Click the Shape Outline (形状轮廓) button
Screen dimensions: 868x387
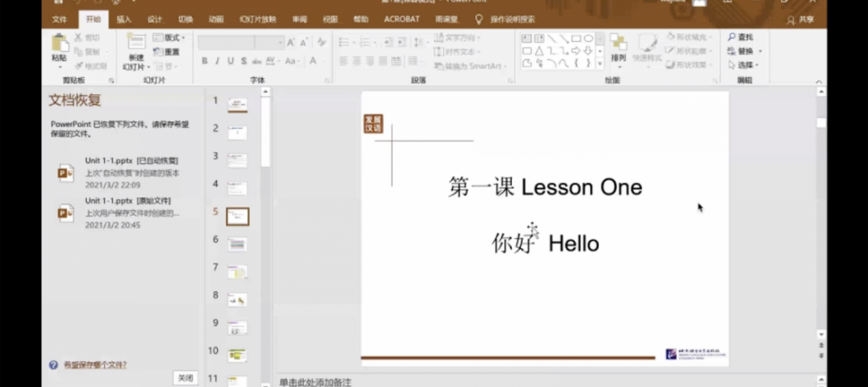click(687, 51)
